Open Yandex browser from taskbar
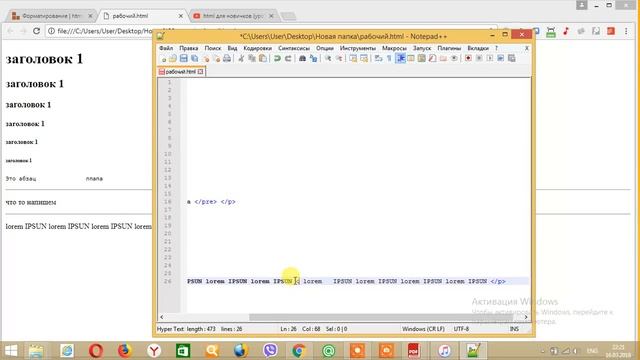Viewport: 640px width, 360px height. [154, 351]
